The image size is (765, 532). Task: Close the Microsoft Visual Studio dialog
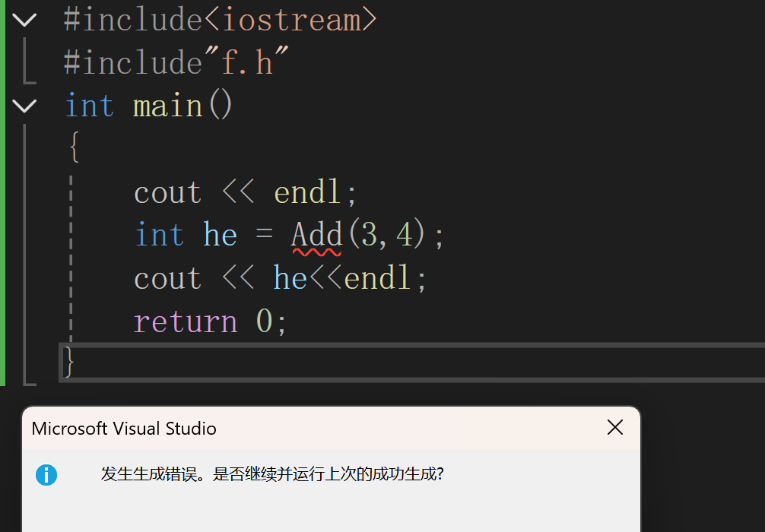click(615, 427)
